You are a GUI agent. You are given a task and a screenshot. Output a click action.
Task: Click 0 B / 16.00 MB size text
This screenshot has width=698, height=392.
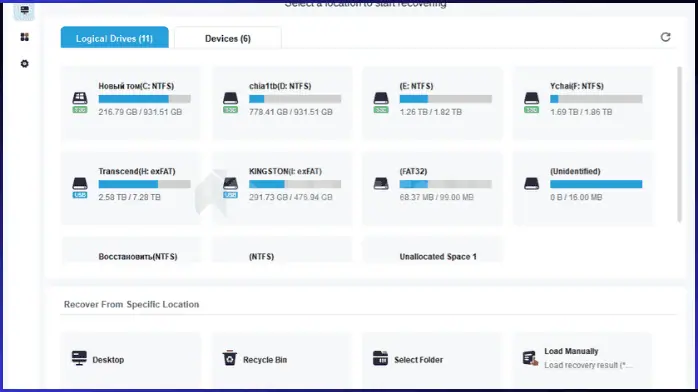point(576,197)
